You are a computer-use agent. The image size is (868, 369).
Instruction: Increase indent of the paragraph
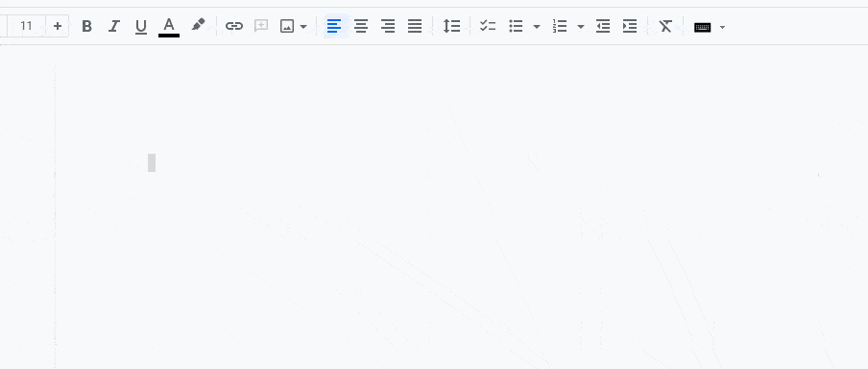tap(630, 26)
